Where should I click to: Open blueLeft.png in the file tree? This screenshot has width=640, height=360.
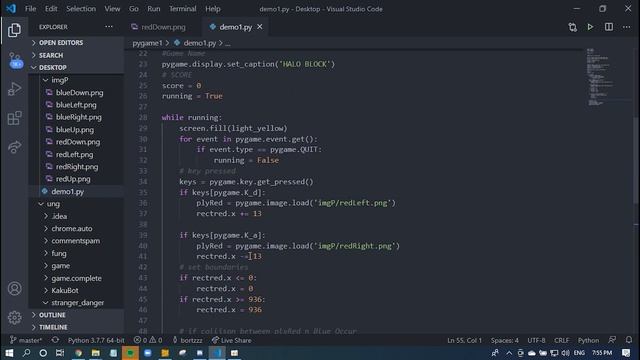[x=77, y=105]
